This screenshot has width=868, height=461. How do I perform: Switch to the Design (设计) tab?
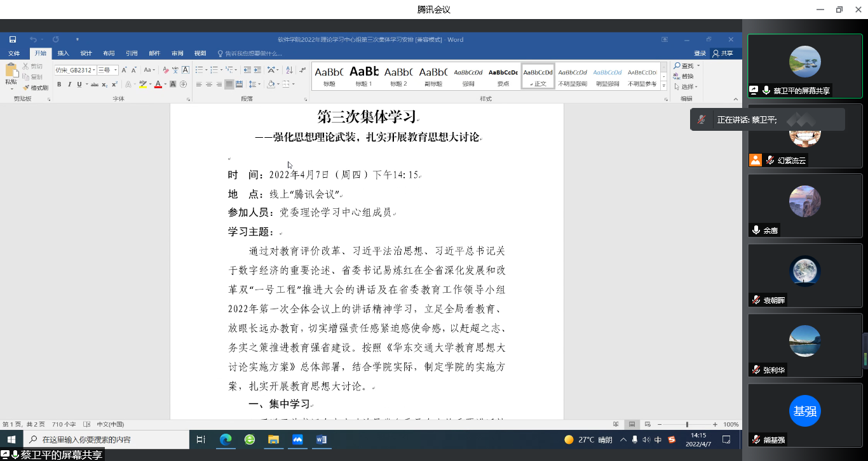[86, 53]
